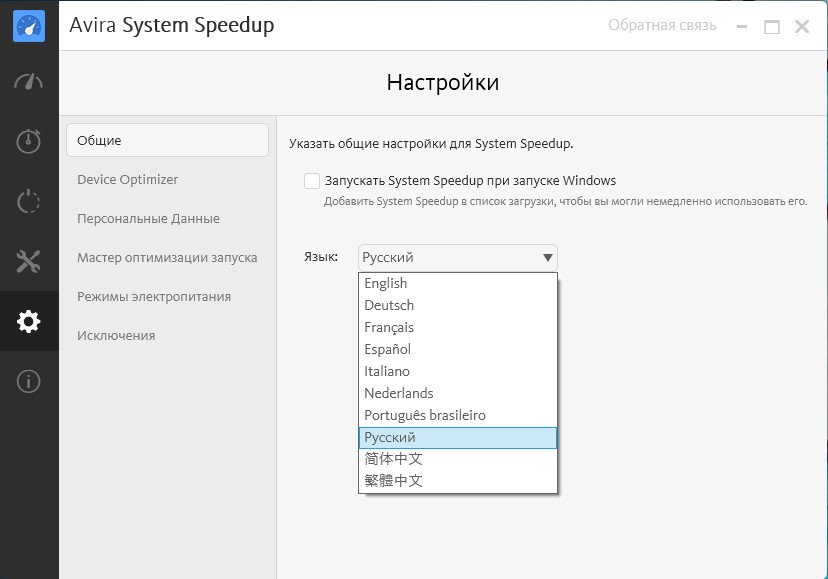Open the power icon in sidebar
828x579 pixels.
(x=29, y=201)
